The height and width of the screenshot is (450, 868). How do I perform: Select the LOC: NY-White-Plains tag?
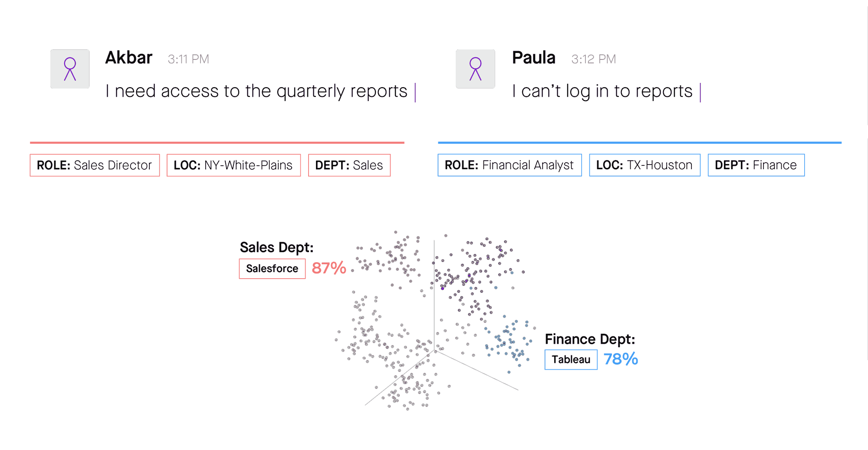coord(233,165)
